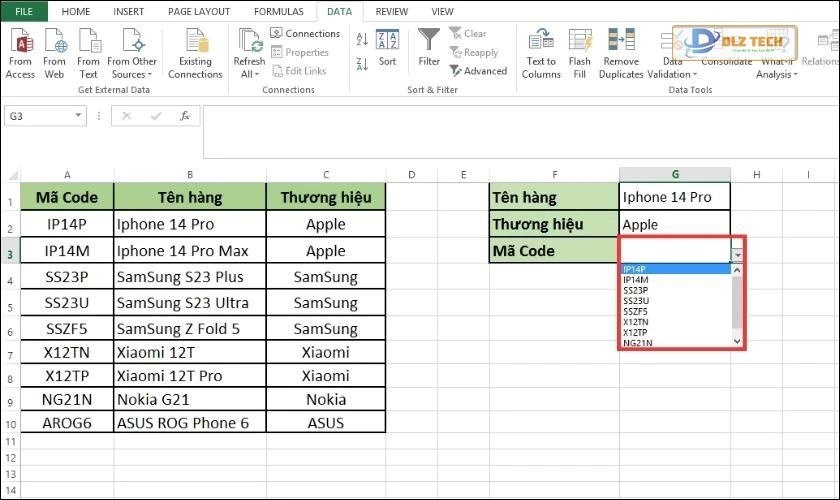
Task: Click the Filter funnel icon
Action: tap(429, 42)
